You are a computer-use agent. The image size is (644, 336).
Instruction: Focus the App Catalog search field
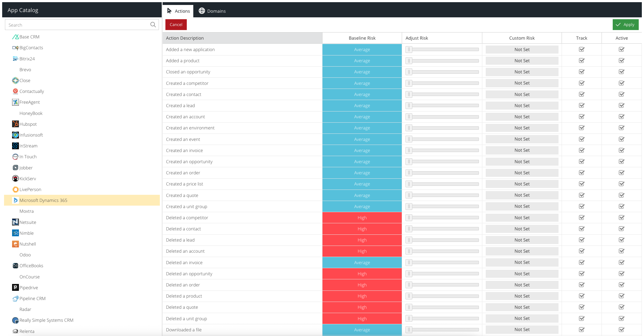point(82,25)
